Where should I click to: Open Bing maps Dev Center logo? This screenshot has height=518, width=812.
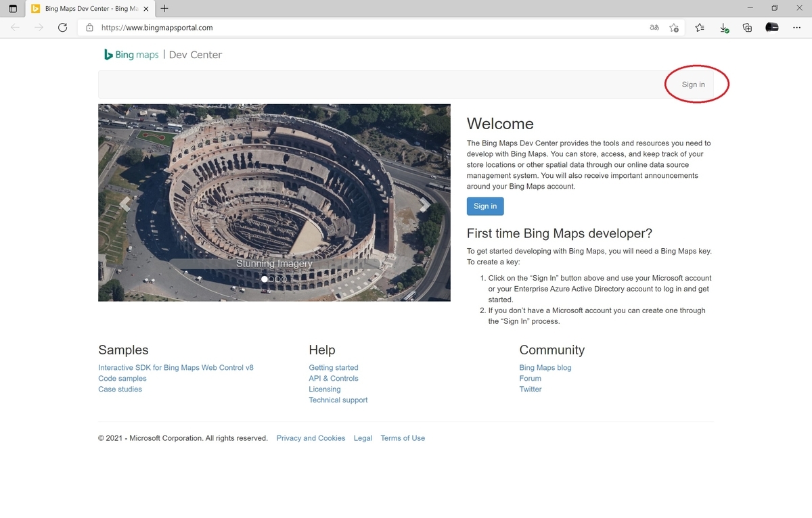click(x=163, y=55)
